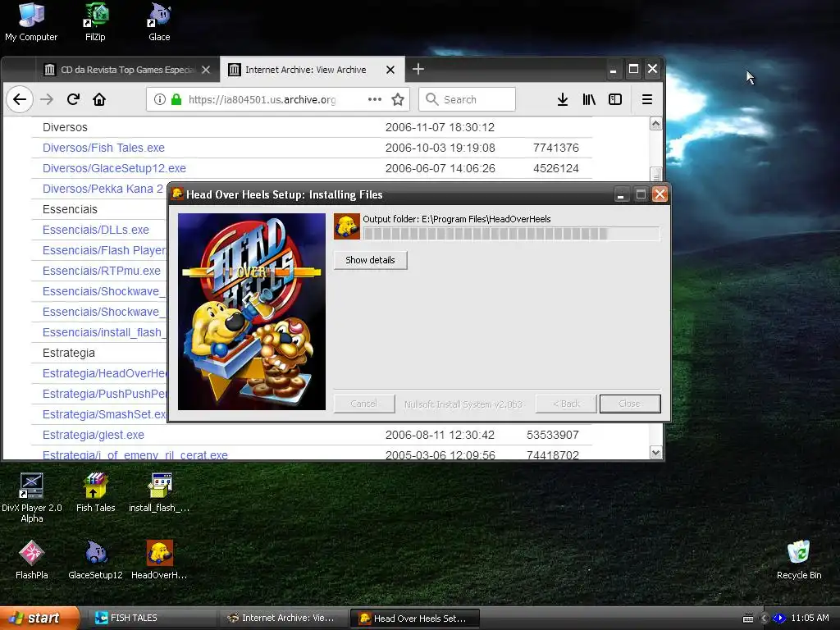The image size is (840, 630).
Task: Select the HeadOverH... desktop installer icon
Action: (159, 559)
